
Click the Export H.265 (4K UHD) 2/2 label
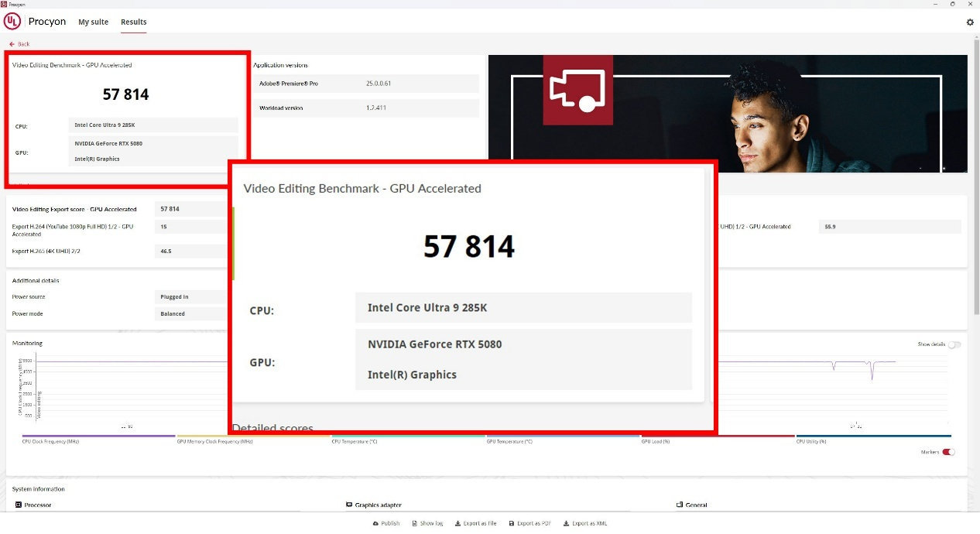[48, 252]
